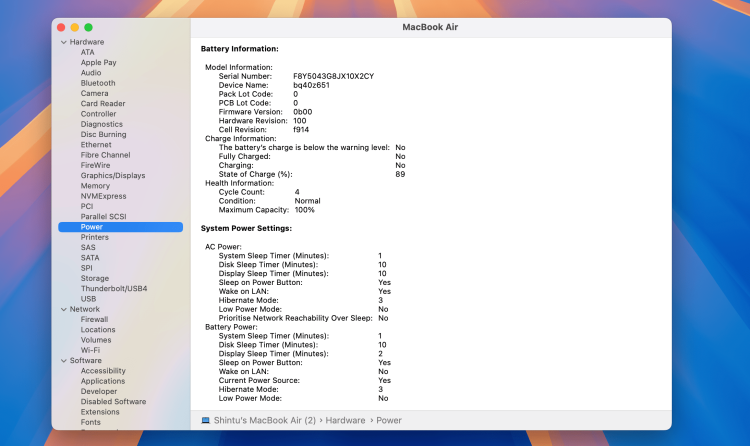
Task: Select the highlighted Power item
Action: [121, 227]
